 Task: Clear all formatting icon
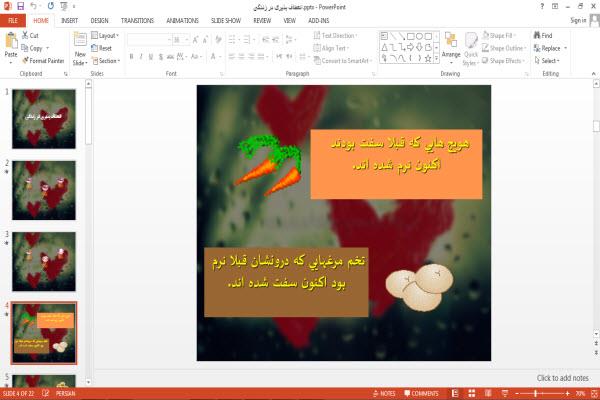coord(218,40)
